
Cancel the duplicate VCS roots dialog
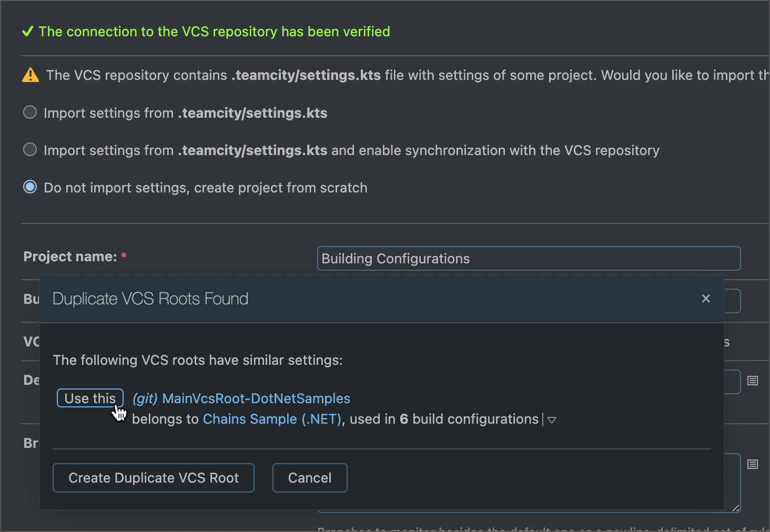309,477
